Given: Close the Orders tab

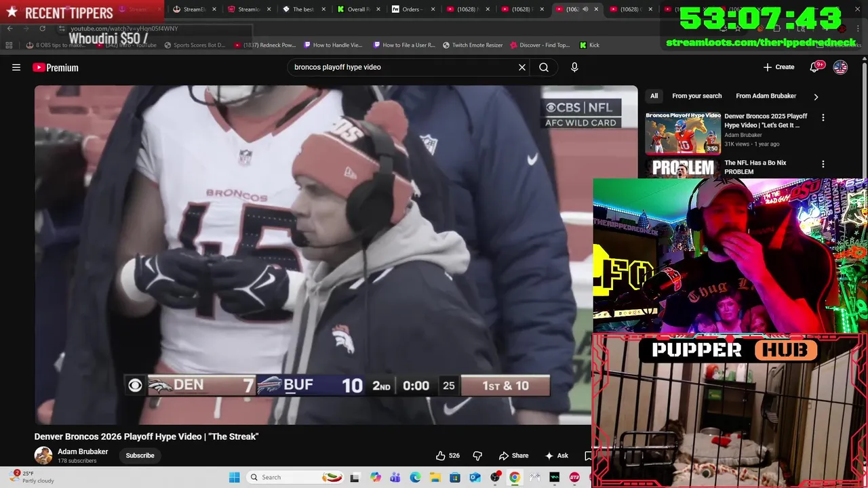Looking at the screenshot, I should (x=433, y=9).
